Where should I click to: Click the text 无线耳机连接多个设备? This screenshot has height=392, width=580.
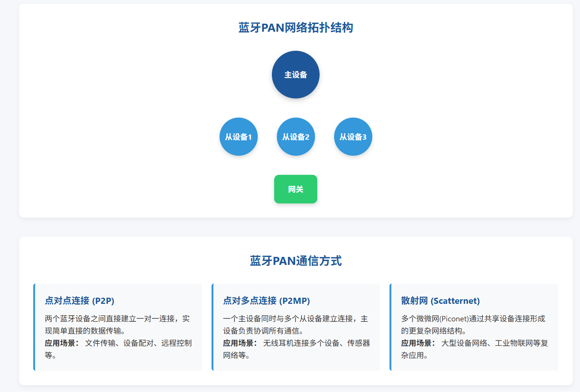(301, 343)
